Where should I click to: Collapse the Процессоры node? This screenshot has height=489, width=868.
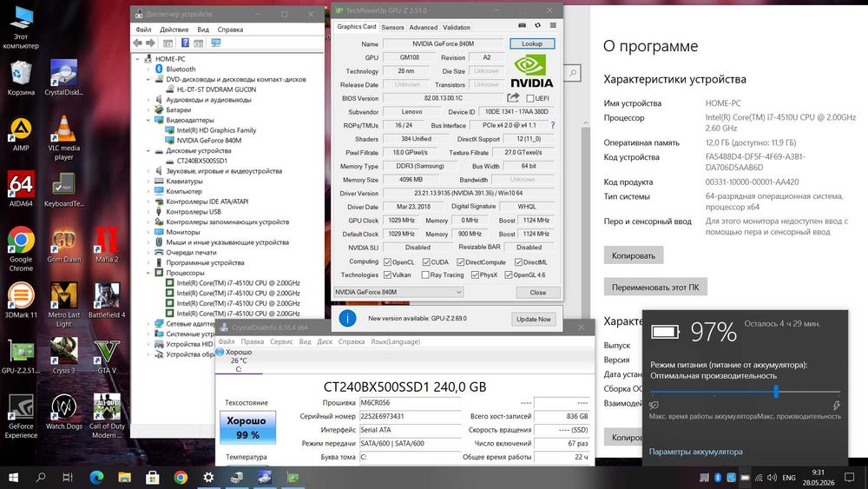[148, 273]
